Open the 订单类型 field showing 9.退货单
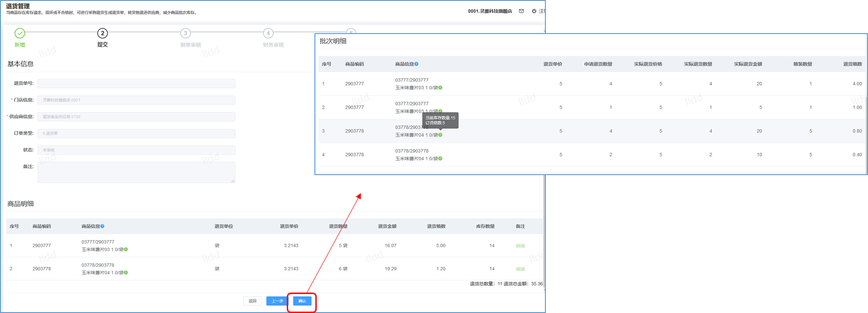 click(136, 133)
